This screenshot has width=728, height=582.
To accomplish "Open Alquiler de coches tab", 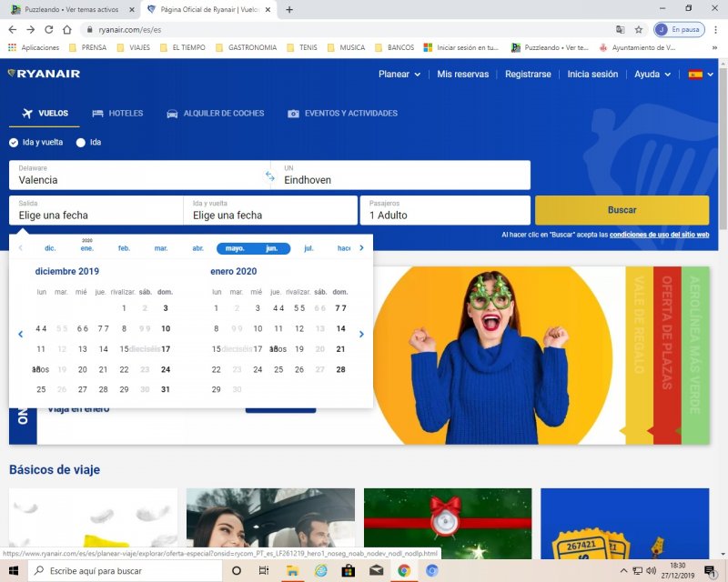I will click(x=215, y=114).
